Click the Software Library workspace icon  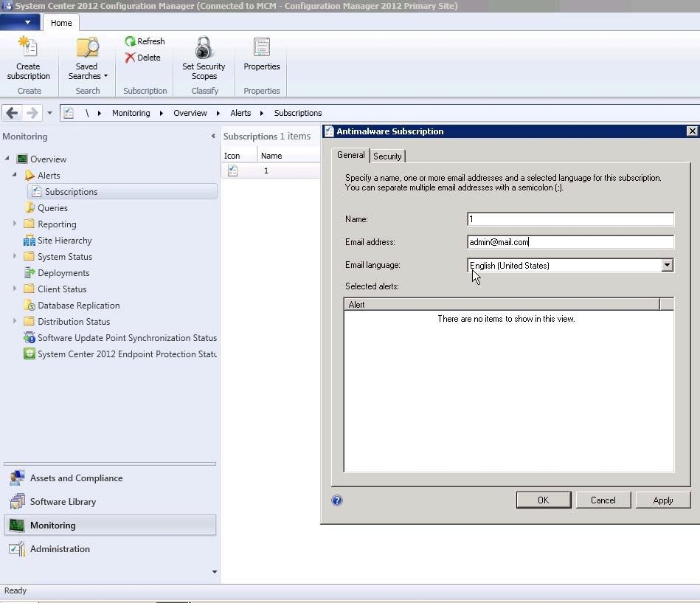point(17,502)
